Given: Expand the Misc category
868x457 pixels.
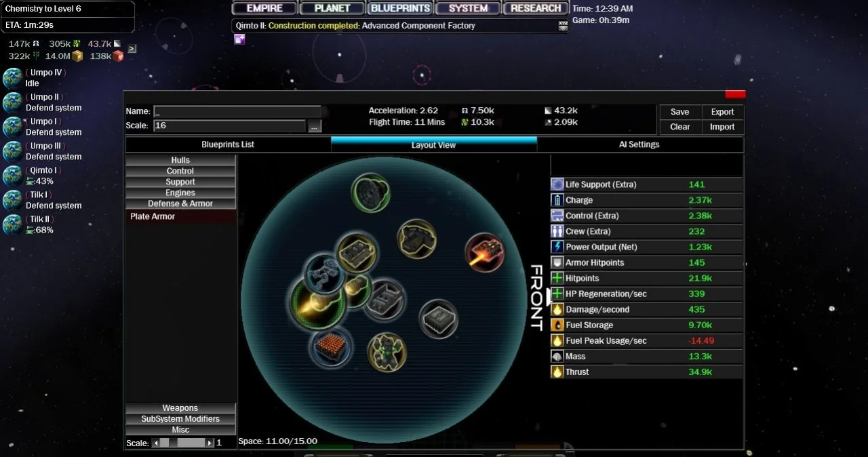Looking at the screenshot, I should pos(180,430).
